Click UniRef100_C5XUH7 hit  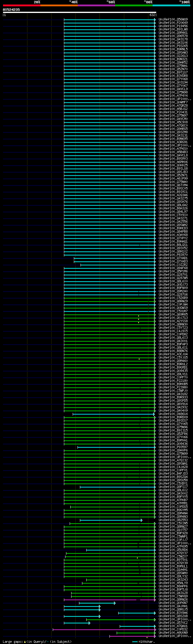pyautogui.click(x=173, y=311)
